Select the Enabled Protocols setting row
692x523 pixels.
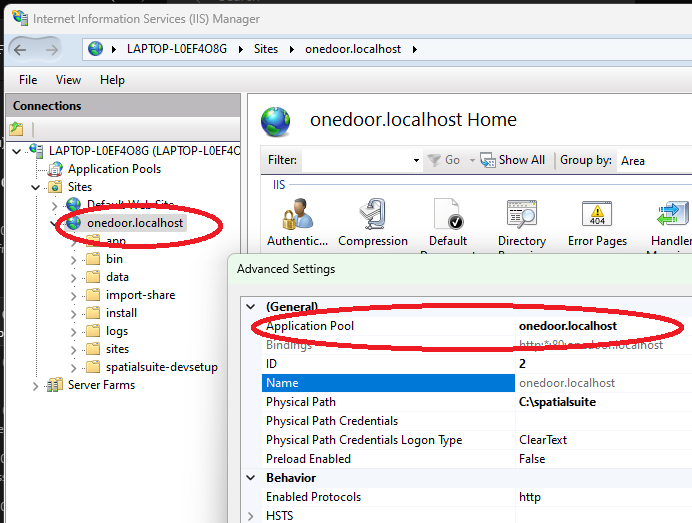[477, 497]
